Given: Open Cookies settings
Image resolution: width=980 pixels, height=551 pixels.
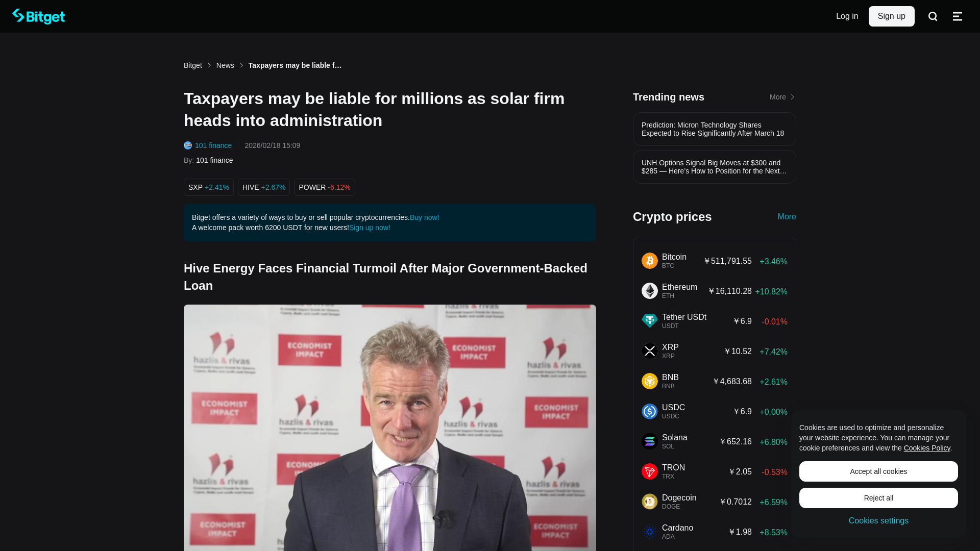Looking at the screenshot, I should point(878,521).
